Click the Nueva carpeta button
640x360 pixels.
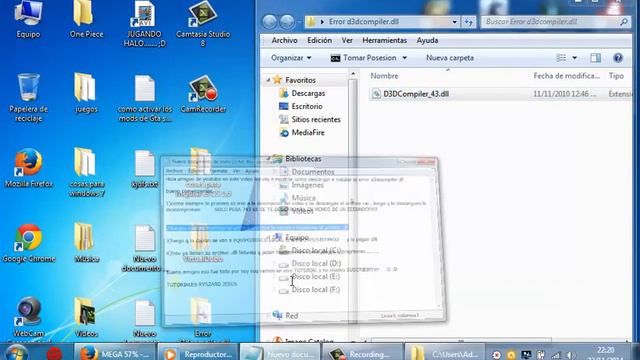pyautogui.click(x=450, y=58)
